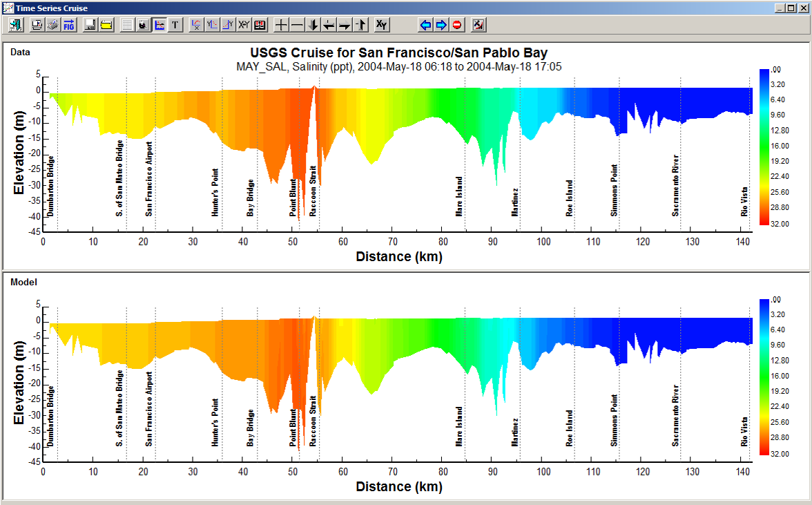Open the color palette editor icon

coord(259,24)
